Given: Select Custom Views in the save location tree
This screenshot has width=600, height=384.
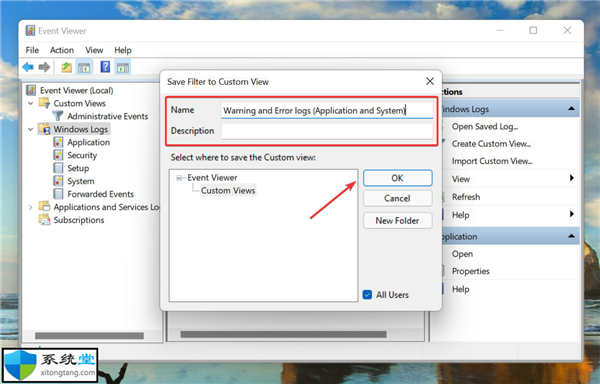Looking at the screenshot, I should coord(228,190).
